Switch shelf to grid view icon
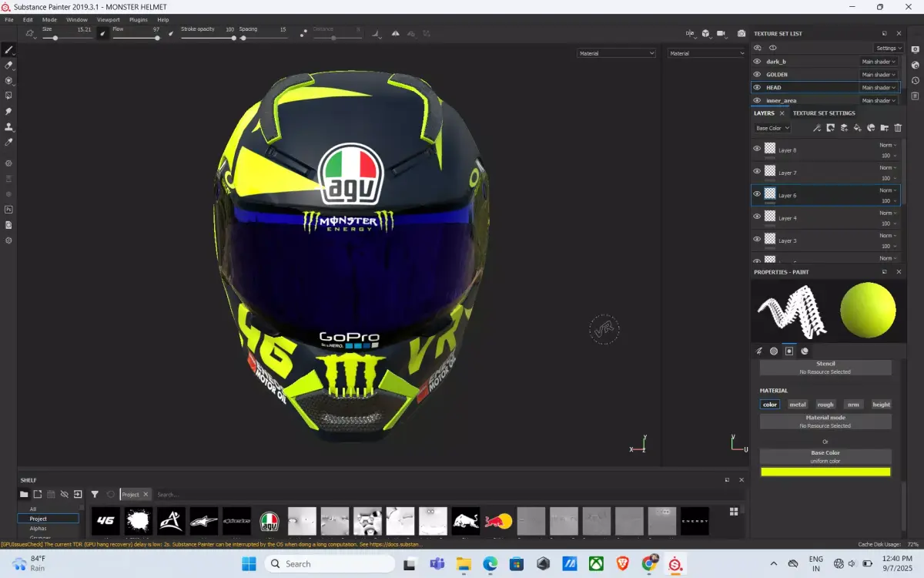The height and width of the screenshot is (578, 924). click(734, 512)
